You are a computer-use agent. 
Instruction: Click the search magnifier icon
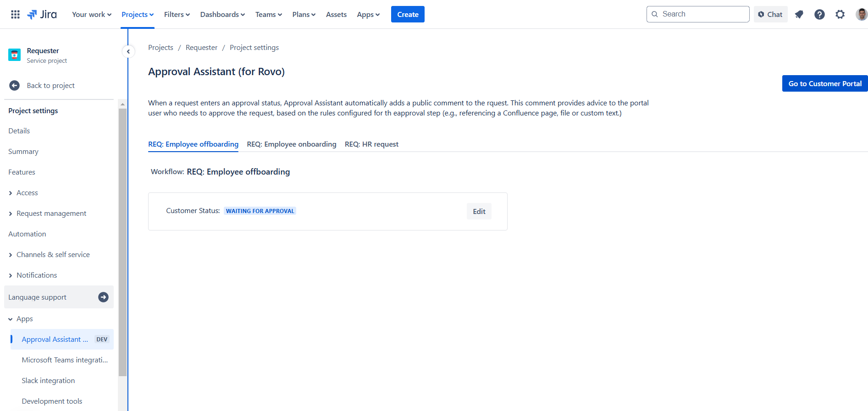655,14
